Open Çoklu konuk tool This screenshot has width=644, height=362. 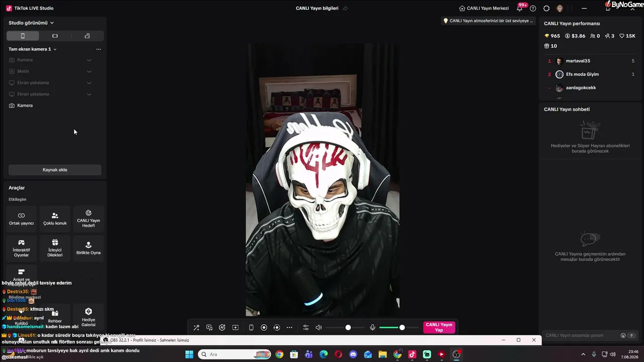tap(55, 219)
